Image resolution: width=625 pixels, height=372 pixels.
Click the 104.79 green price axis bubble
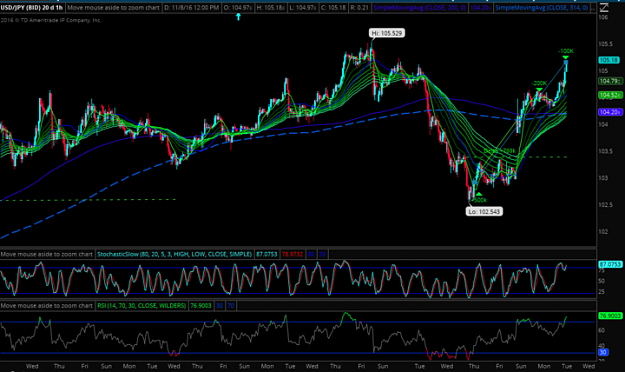tap(609, 81)
